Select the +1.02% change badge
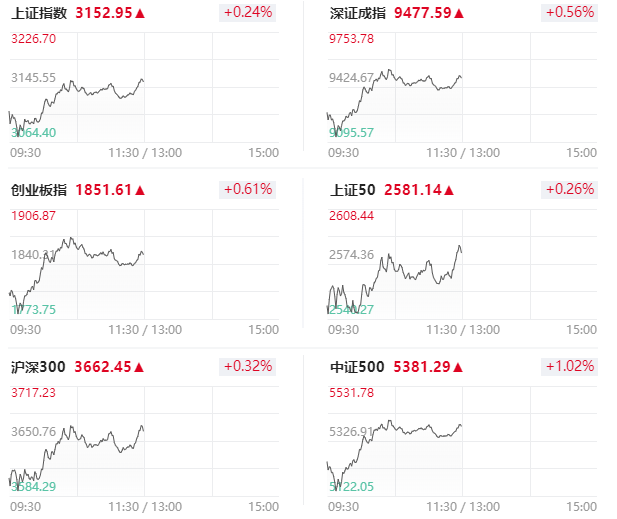Viewport: 617px width, 519px height. [569, 366]
